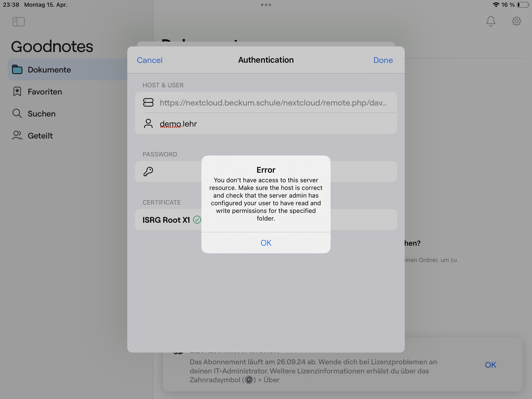This screenshot has width=532, height=399.
Task: Tap the battery status icon
Action: point(523,5)
